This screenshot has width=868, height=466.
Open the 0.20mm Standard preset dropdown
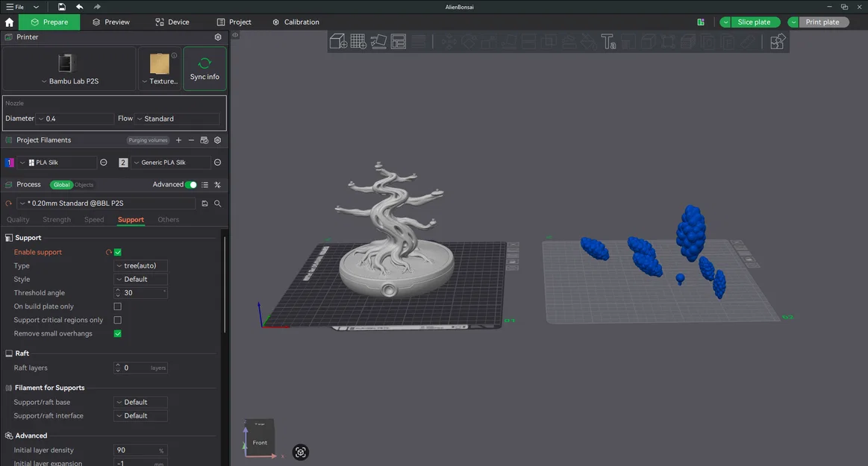[104, 203]
